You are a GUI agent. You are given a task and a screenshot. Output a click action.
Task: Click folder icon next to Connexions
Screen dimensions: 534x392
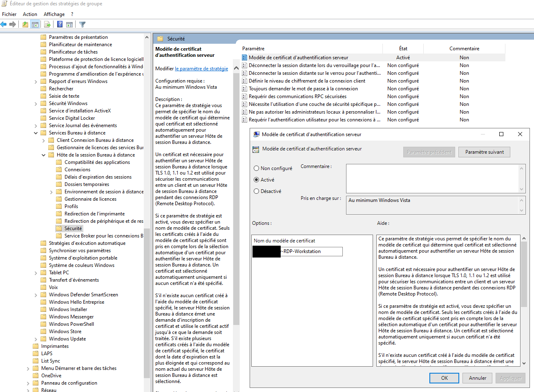point(59,170)
